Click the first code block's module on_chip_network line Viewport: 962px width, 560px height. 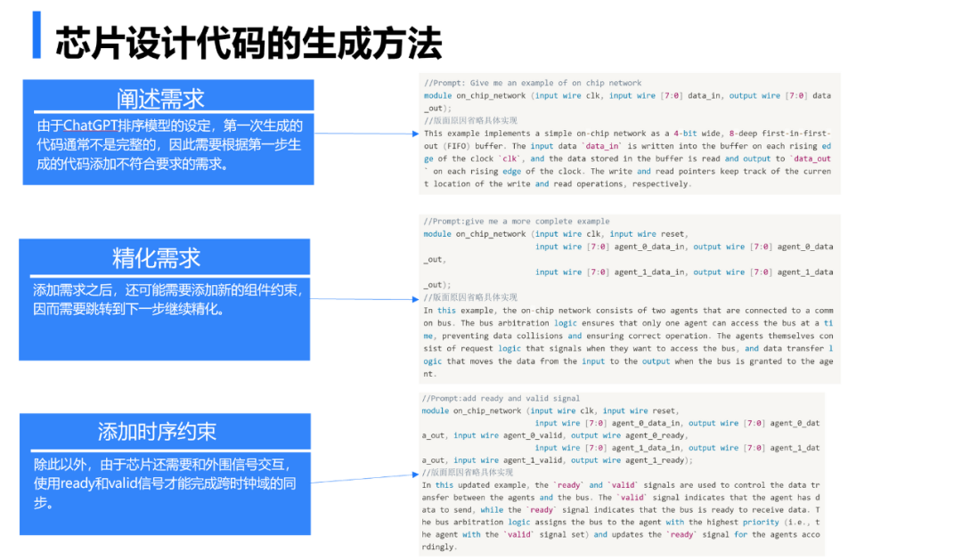pyautogui.click(x=627, y=101)
